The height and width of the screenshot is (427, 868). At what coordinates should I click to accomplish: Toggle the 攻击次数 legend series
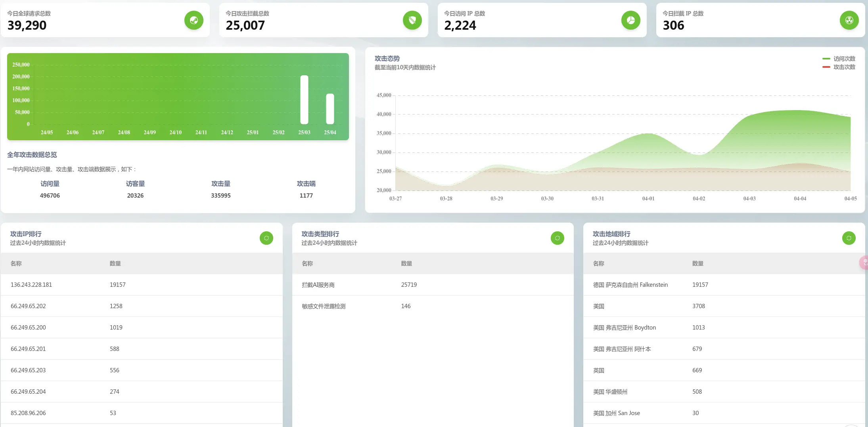(x=839, y=67)
